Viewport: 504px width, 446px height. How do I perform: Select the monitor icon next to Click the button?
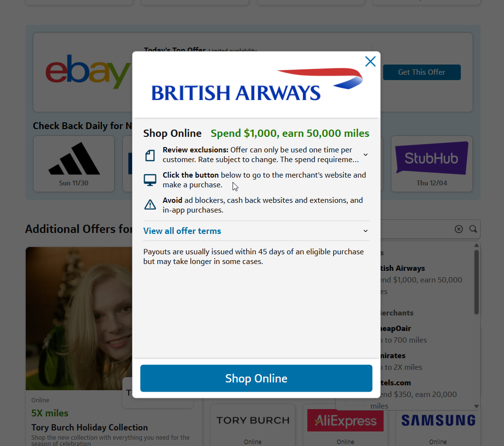click(150, 179)
